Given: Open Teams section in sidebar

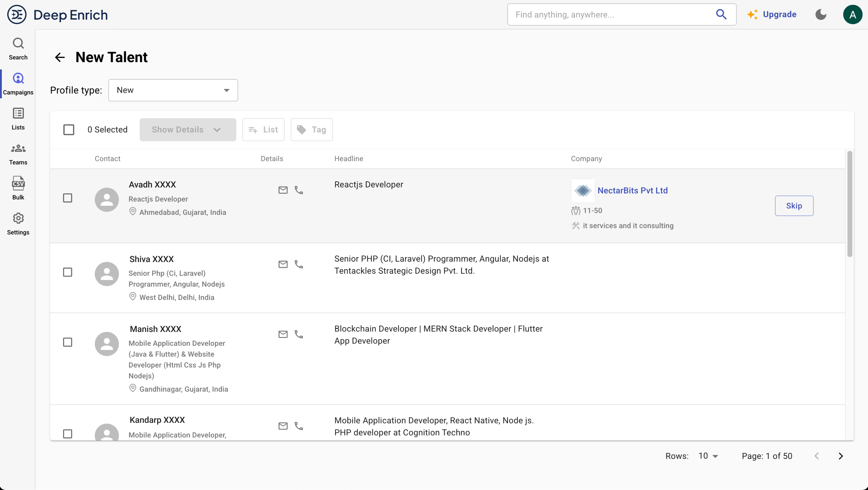Looking at the screenshot, I should point(18,154).
